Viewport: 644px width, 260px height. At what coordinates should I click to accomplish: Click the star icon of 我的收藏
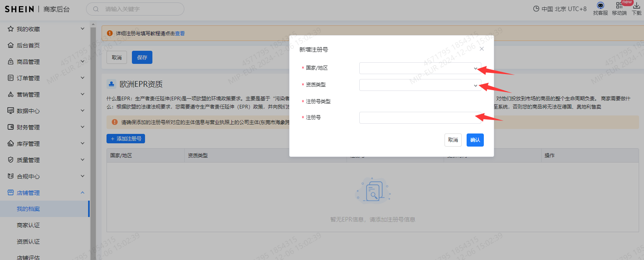point(11,29)
